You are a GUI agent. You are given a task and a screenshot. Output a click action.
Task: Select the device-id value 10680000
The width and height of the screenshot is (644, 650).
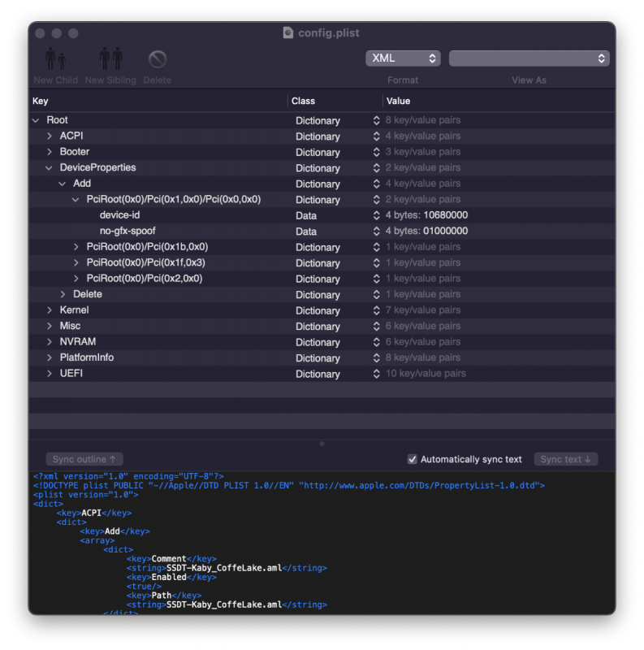[x=445, y=215]
